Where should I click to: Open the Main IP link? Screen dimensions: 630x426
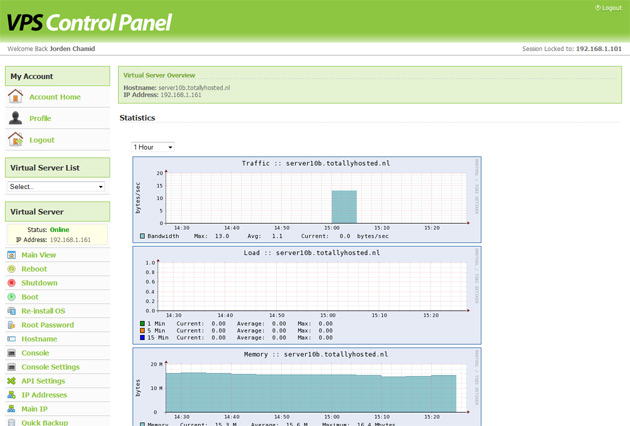tap(35, 409)
